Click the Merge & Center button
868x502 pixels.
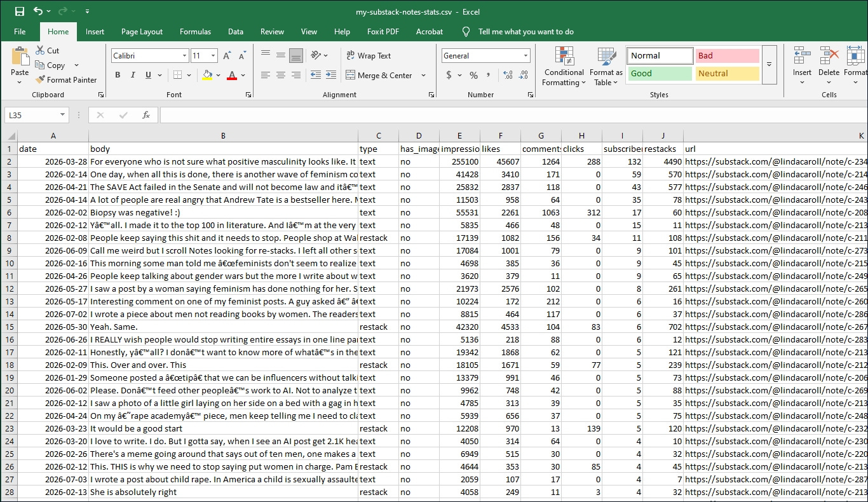click(379, 75)
